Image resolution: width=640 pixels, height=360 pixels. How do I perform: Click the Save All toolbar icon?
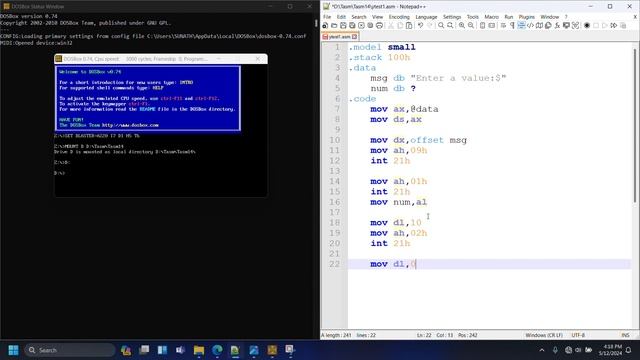click(x=352, y=25)
